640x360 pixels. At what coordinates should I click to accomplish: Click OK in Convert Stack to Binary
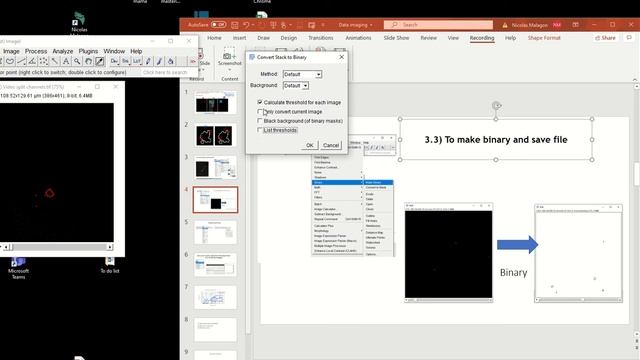tap(309, 145)
